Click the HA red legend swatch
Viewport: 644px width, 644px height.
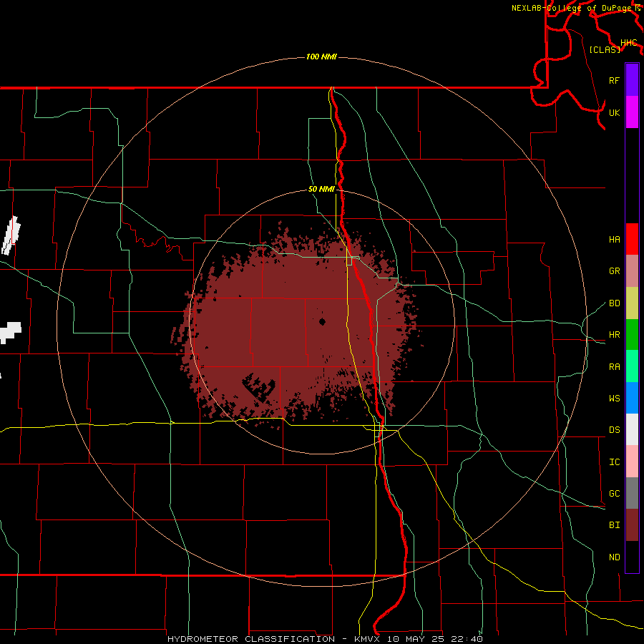click(632, 239)
